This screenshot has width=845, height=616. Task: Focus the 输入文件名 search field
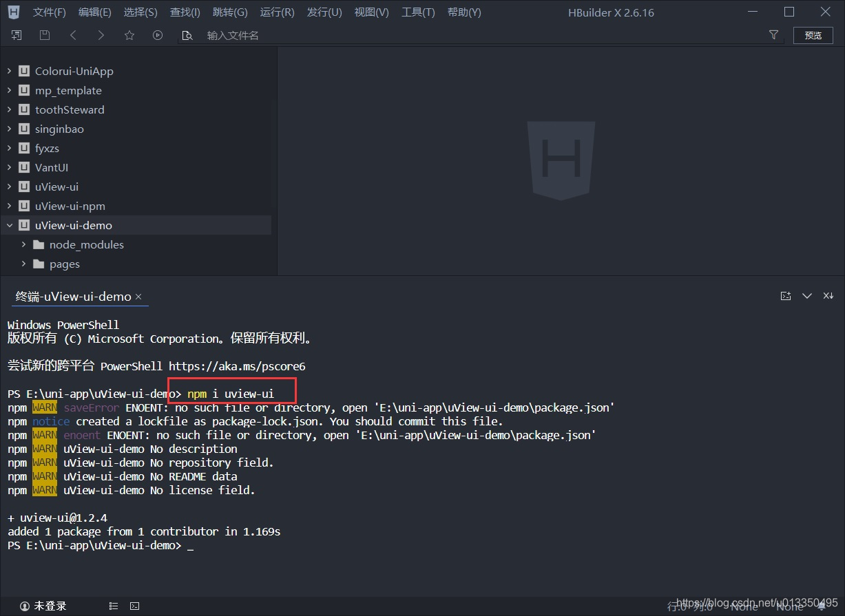click(x=482, y=36)
